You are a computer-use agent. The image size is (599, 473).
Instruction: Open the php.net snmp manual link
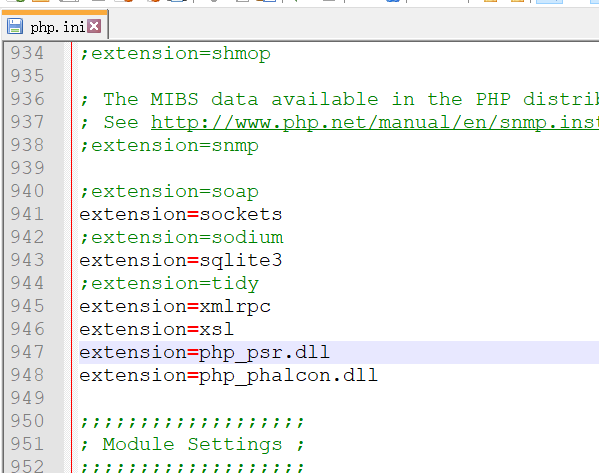tap(375, 123)
